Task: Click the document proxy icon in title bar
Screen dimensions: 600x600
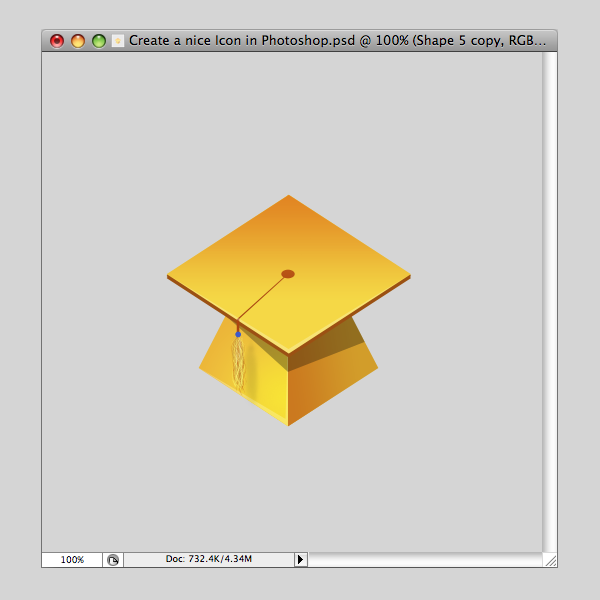Action: 118,41
